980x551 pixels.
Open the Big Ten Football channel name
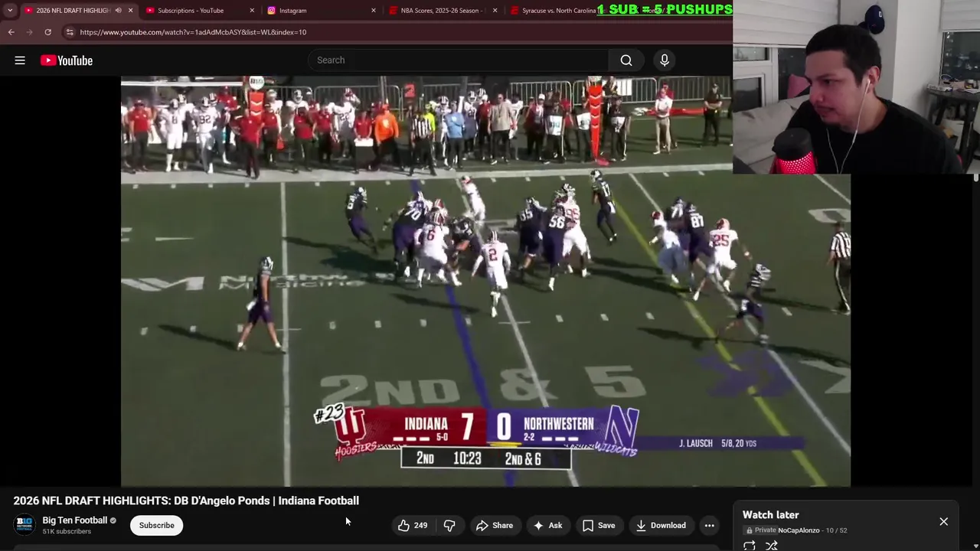pyautogui.click(x=74, y=520)
